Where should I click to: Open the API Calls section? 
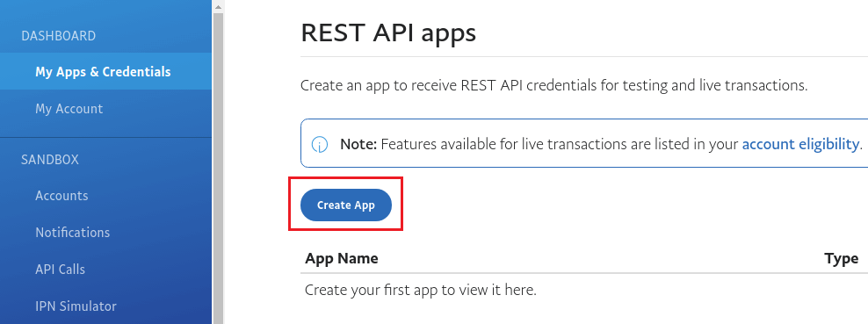point(61,270)
